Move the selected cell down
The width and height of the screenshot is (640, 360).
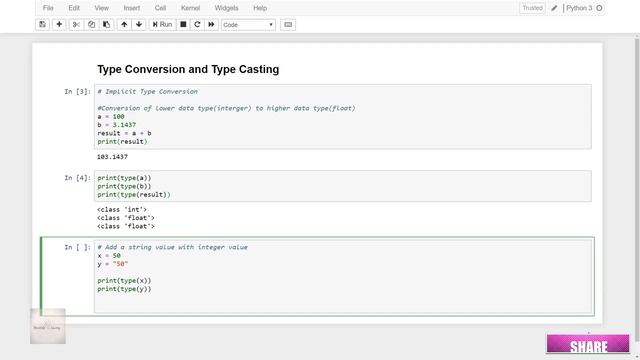(139, 24)
